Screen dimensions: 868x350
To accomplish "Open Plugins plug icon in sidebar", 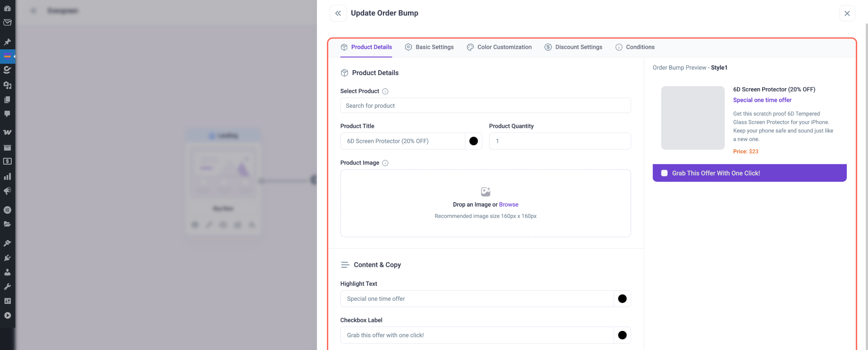I will (7, 258).
